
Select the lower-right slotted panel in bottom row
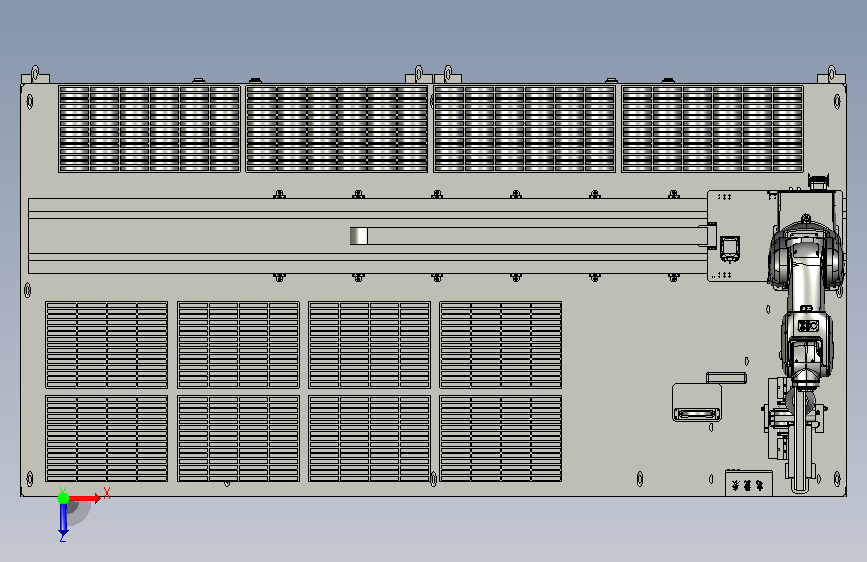(501, 438)
